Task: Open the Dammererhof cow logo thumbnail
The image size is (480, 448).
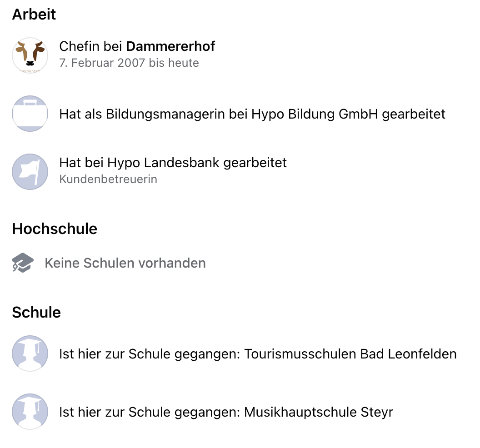Action: coord(30,55)
